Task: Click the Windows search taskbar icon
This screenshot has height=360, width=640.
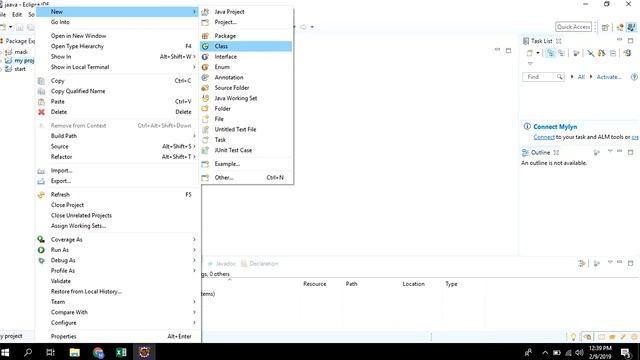Action: pos(28,352)
